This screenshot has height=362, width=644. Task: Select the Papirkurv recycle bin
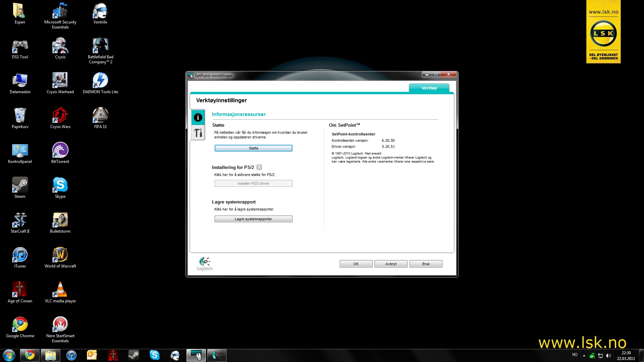click(20, 119)
